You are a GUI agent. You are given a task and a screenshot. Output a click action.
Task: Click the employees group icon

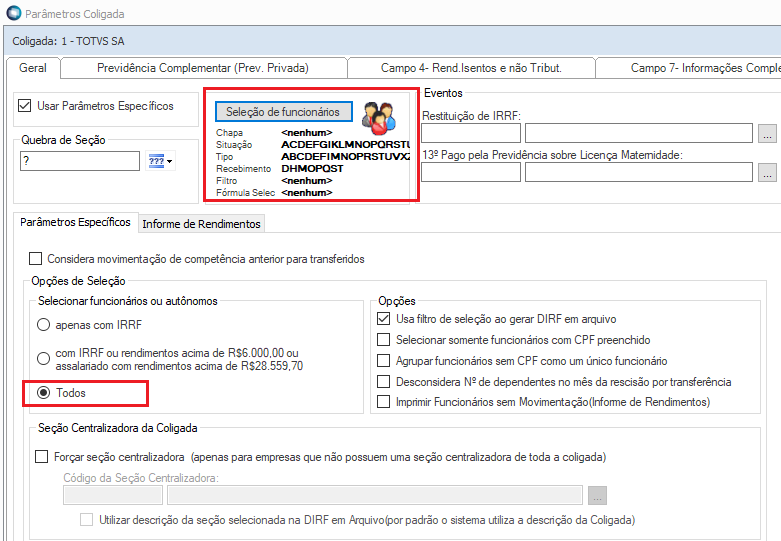tap(379, 118)
